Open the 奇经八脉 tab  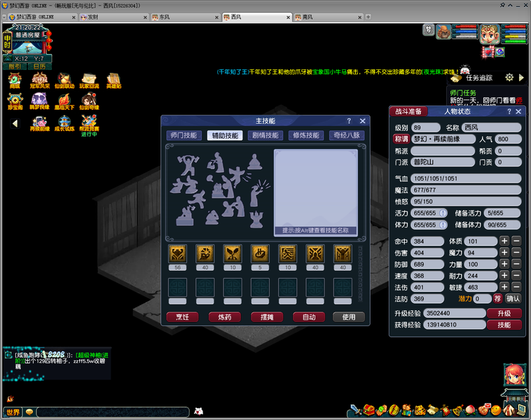[x=347, y=135]
